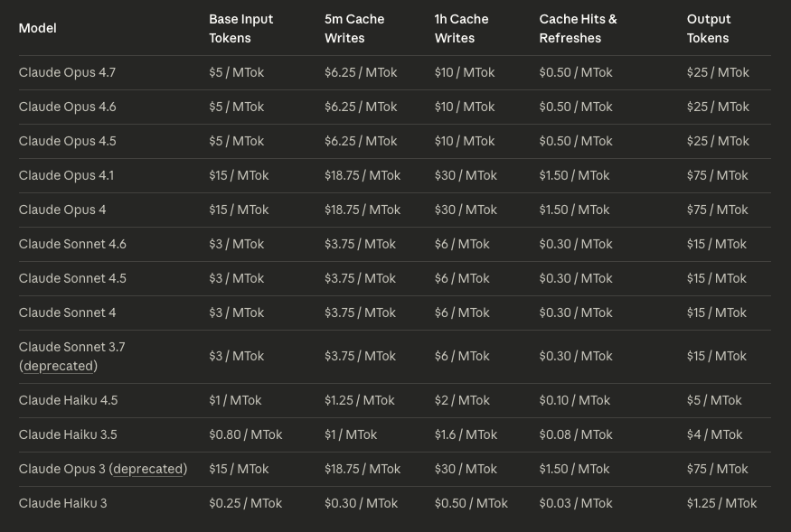Select the $15 / MTok output for Sonnet 4.6
Image resolution: width=791 pixels, height=532 pixels.
tap(716, 244)
